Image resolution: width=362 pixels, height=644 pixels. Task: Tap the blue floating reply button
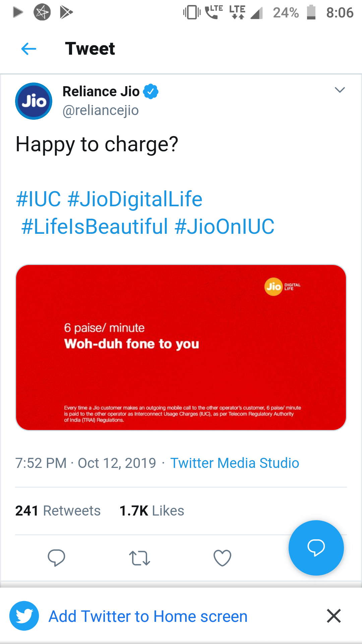(316, 548)
